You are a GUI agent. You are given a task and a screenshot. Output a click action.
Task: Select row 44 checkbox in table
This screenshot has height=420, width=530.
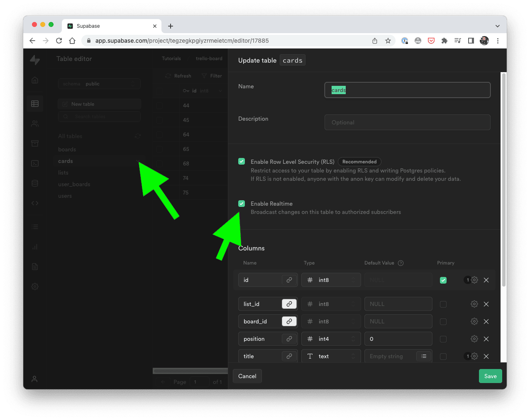pos(159,105)
